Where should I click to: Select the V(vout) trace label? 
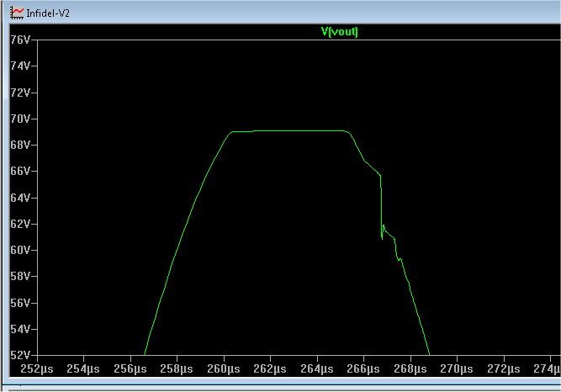click(340, 31)
